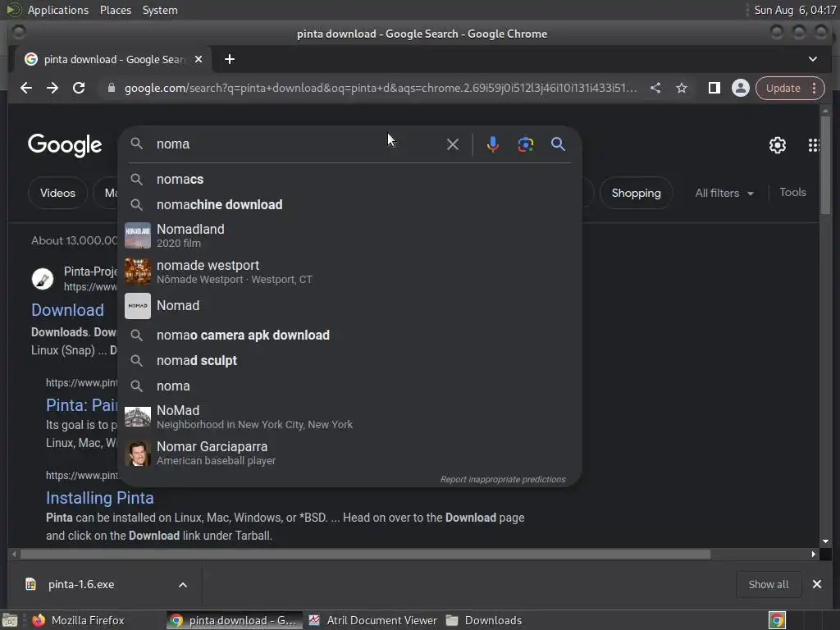The width and height of the screenshot is (840, 630).
Task: Choose the Nomad brand suggestion
Action: tap(349, 306)
